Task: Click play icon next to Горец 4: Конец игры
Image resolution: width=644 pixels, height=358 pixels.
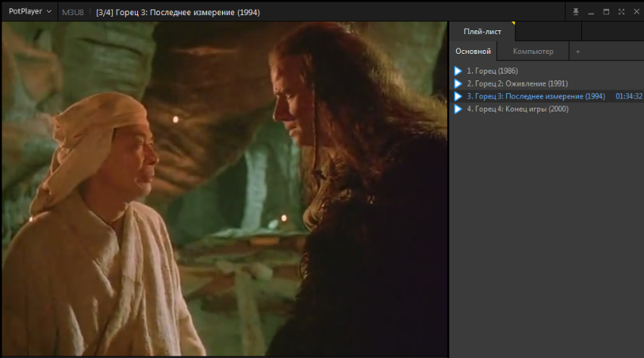Action: pyautogui.click(x=458, y=109)
